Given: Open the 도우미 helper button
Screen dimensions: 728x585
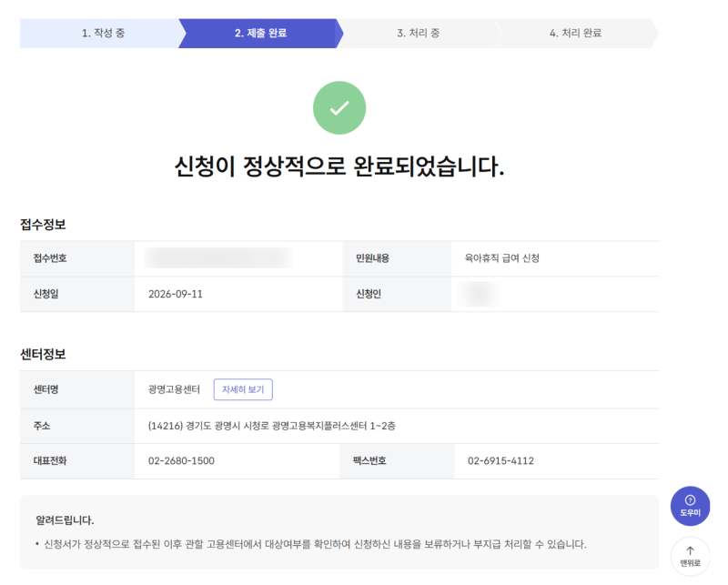Looking at the screenshot, I should tap(690, 506).
